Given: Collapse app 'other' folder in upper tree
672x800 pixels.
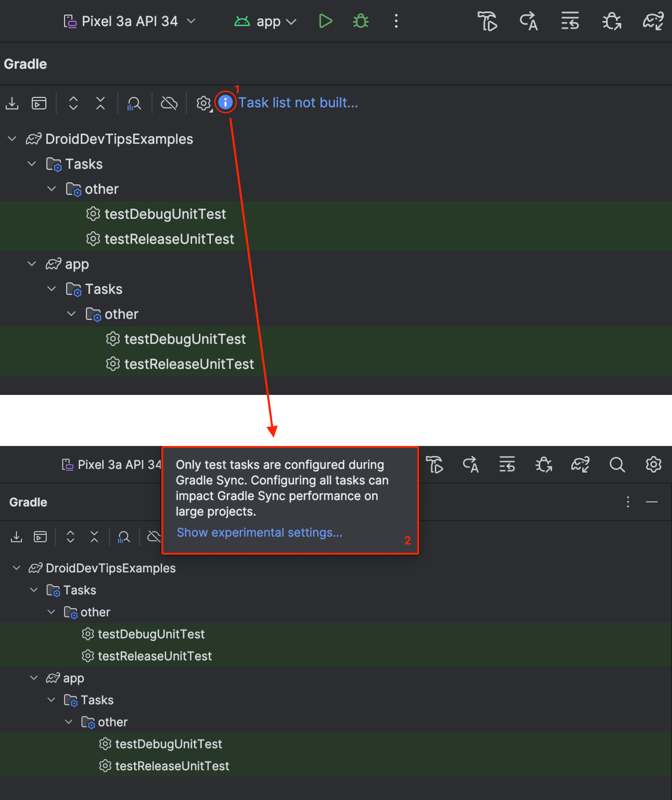Looking at the screenshot, I should click(72, 314).
